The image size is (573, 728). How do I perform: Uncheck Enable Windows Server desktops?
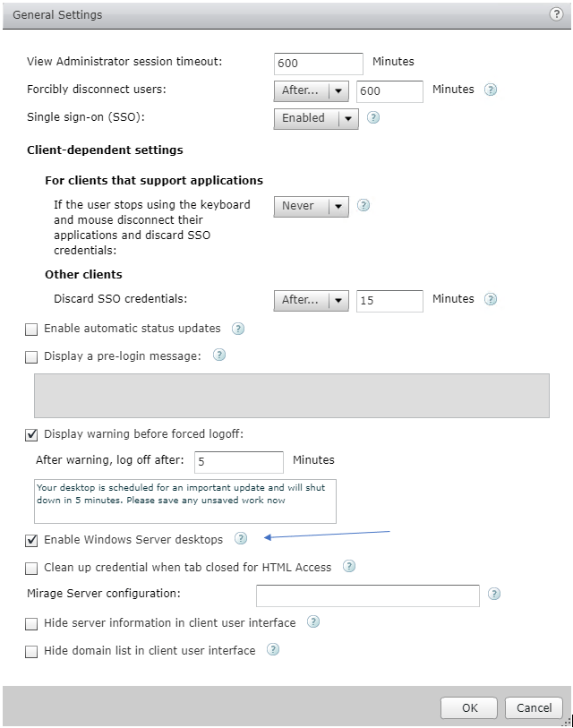(x=31, y=539)
